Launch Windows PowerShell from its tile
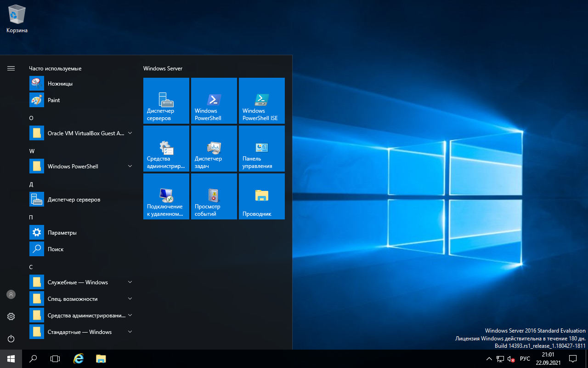The width and height of the screenshot is (588, 368). pos(214,100)
